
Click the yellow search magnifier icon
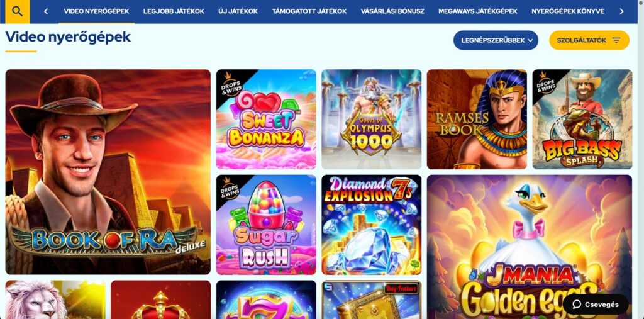17,11
